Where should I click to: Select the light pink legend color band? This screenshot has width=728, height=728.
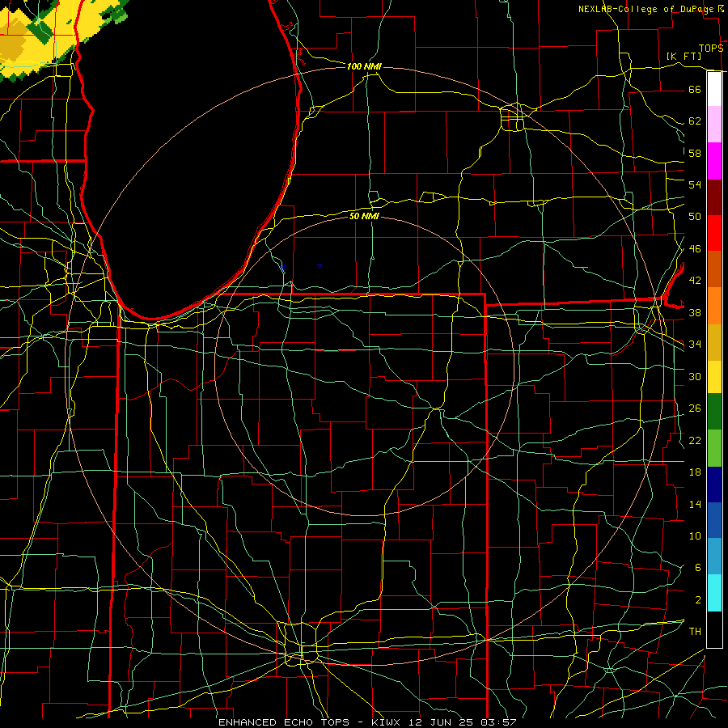click(714, 125)
